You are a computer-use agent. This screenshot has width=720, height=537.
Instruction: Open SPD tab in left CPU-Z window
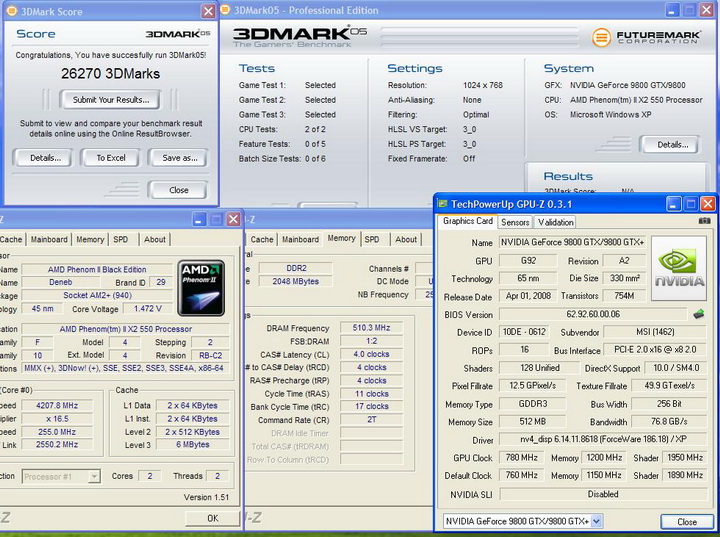121,239
